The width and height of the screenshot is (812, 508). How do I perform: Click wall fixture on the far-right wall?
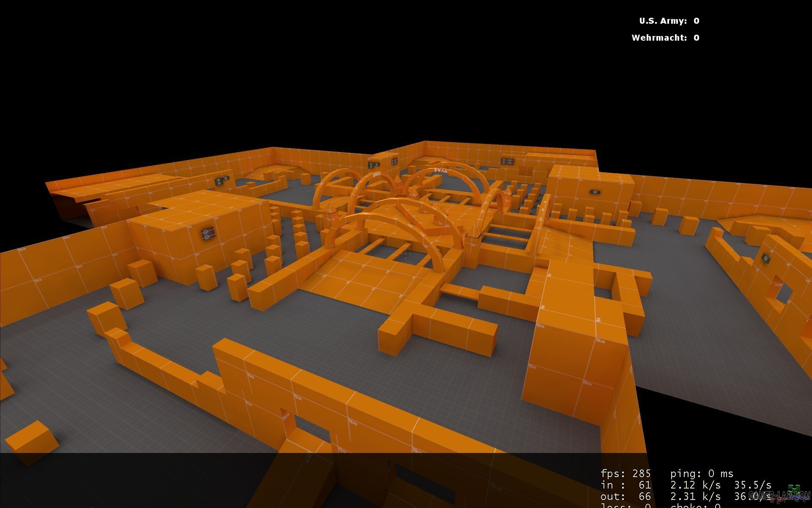[x=765, y=257]
